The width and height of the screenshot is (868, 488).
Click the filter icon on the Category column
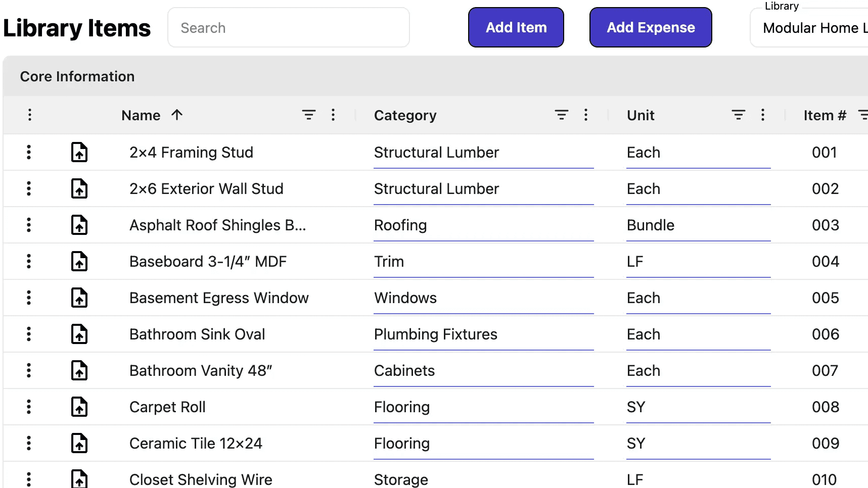(x=561, y=115)
